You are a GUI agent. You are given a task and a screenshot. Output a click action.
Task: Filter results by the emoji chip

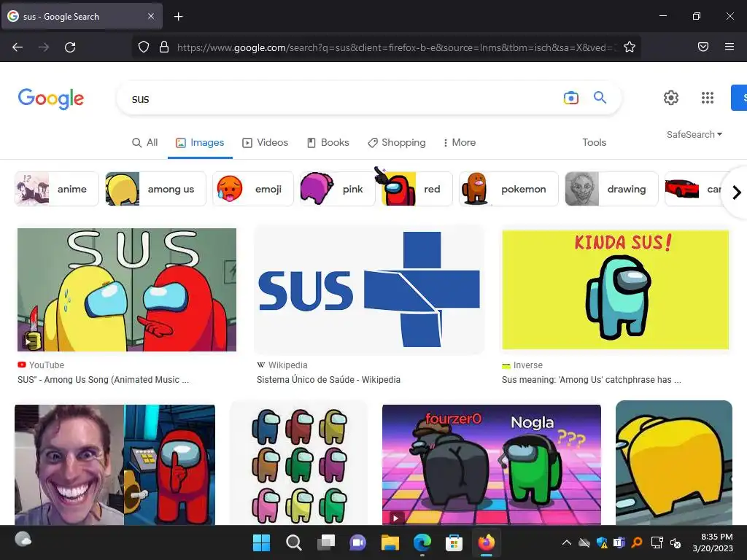click(253, 189)
